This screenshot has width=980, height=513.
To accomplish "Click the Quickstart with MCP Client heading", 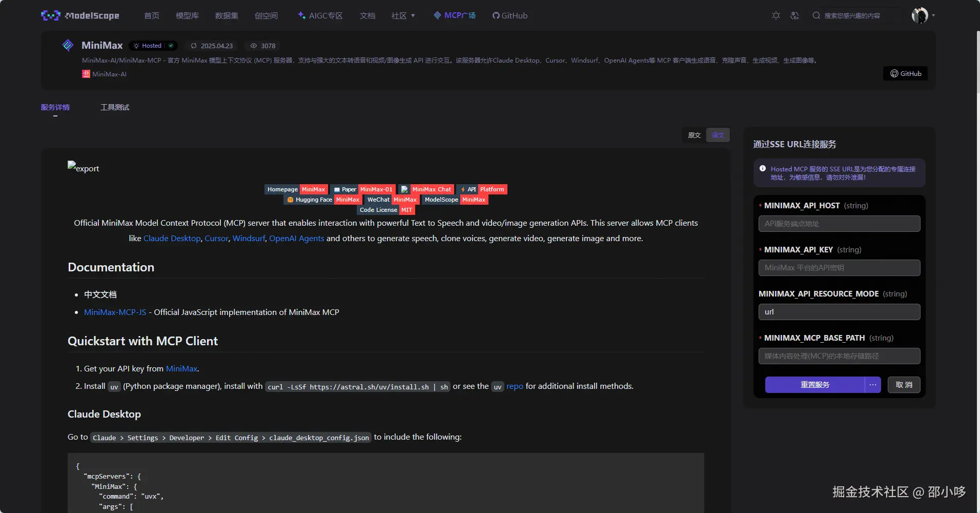I will [x=142, y=341].
